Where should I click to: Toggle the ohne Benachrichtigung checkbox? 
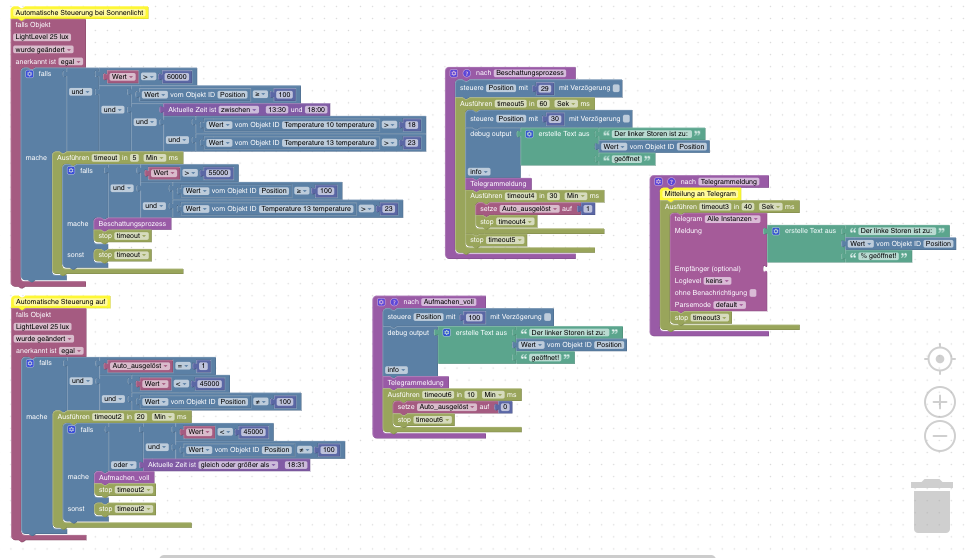coord(753,293)
